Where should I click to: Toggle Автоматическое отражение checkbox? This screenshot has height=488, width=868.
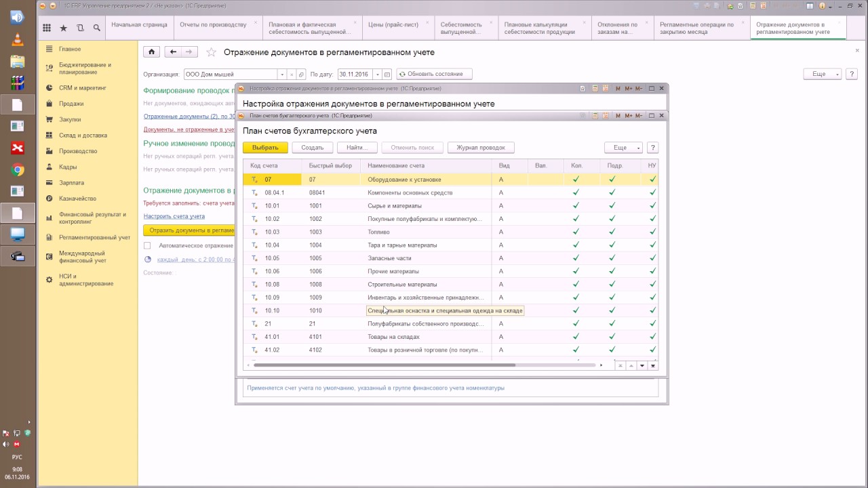[x=147, y=245]
